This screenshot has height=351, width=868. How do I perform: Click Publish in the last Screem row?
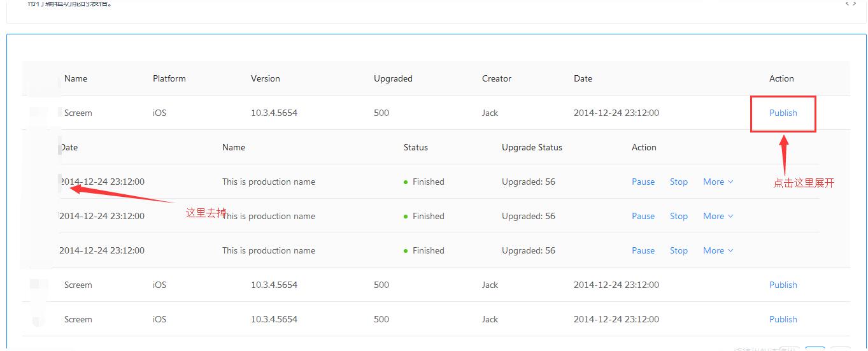pos(783,319)
